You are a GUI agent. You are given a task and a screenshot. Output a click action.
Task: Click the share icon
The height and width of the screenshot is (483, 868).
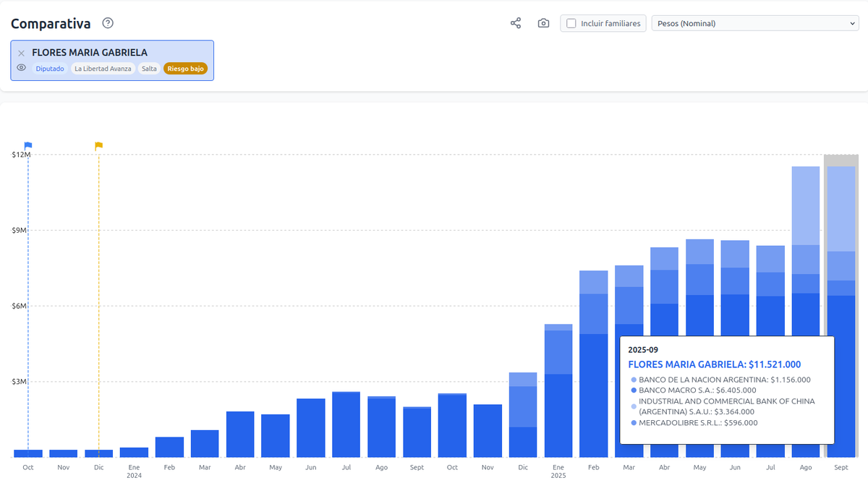tap(516, 23)
